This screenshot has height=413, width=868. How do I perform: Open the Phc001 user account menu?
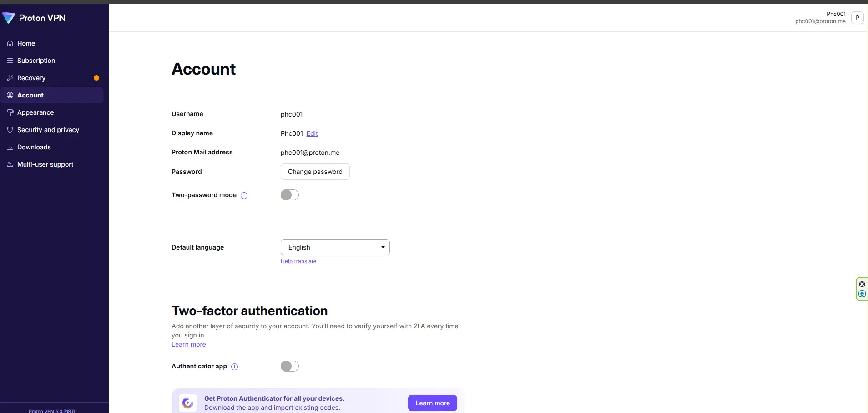pyautogui.click(x=829, y=18)
